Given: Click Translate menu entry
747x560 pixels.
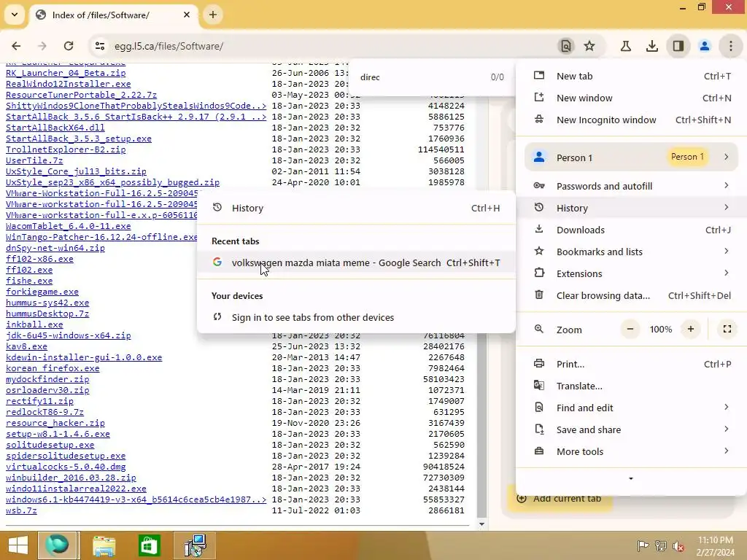Looking at the screenshot, I should point(631,386).
